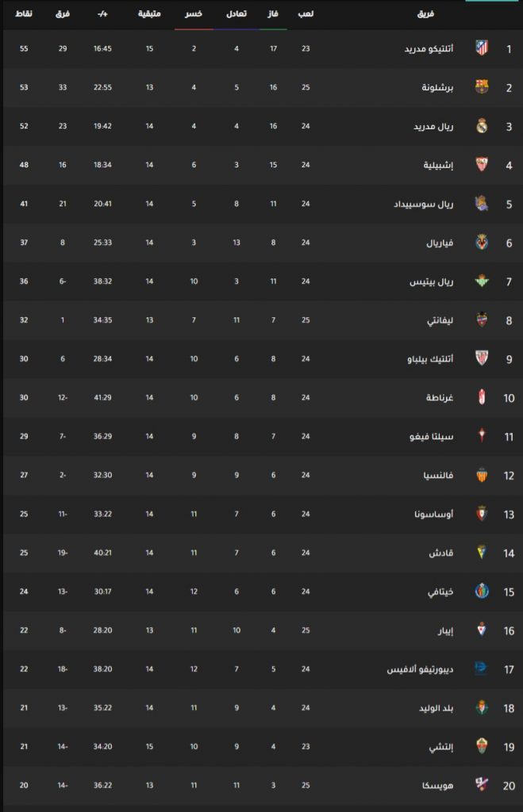
Task: Click the Getafe club crest
Action: (x=482, y=591)
